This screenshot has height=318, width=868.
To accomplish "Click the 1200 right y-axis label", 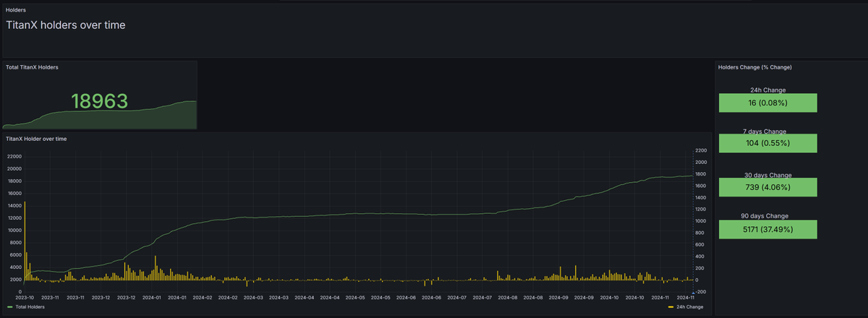I will click(x=701, y=209).
